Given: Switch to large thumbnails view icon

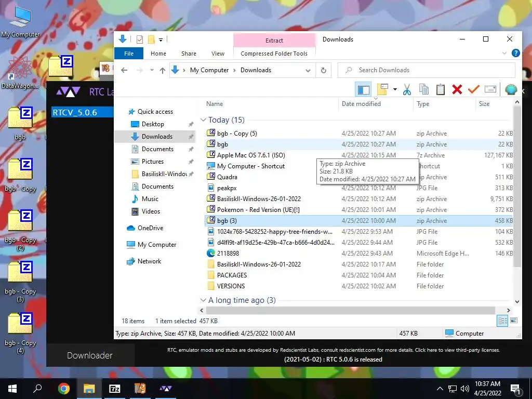Looking at the screenshot, I should tap(514, 321).
